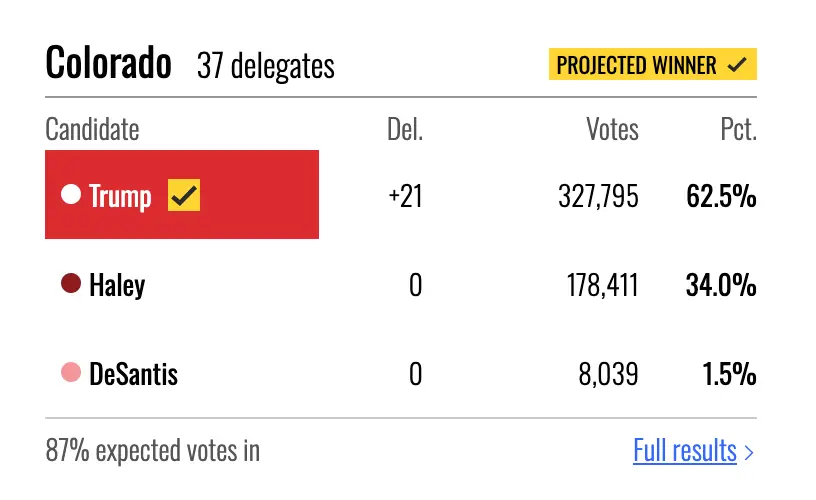Select the Trump candidate name
This screenshot has height=500, width=816.
click(x=120, y=197)
